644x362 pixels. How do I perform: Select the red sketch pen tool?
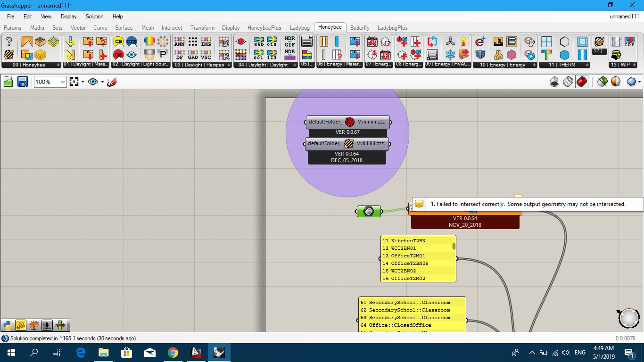112,82
